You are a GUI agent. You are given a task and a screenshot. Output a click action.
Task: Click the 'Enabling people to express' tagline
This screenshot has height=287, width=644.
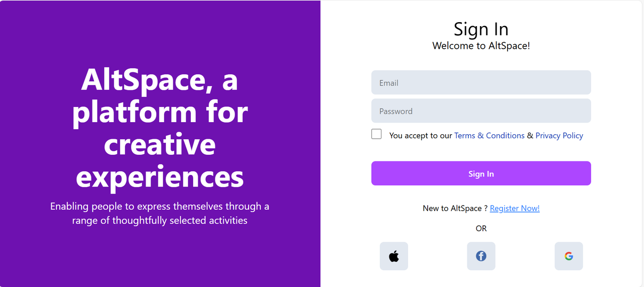coord(159,213)
